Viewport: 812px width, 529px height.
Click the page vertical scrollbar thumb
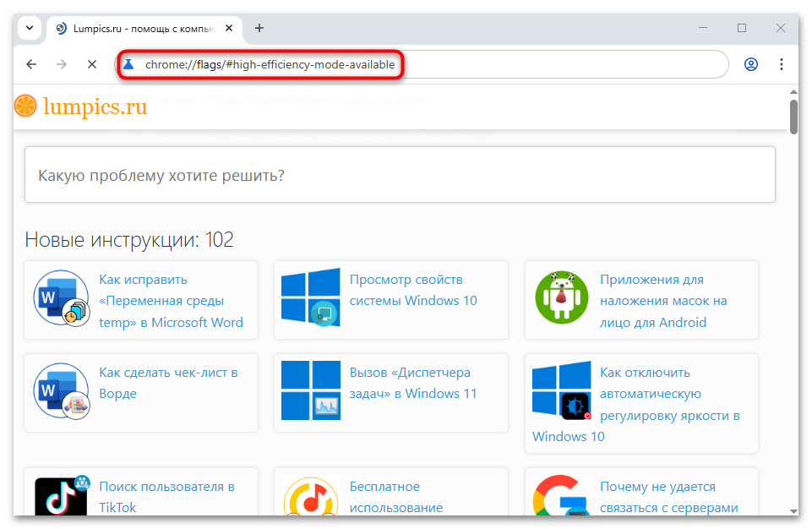[x=794, y=117]
